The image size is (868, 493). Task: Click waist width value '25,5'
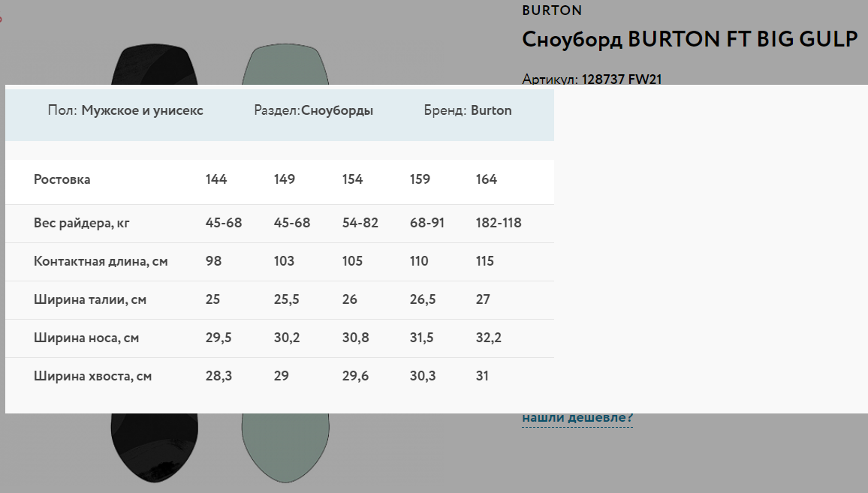[286, 299]
